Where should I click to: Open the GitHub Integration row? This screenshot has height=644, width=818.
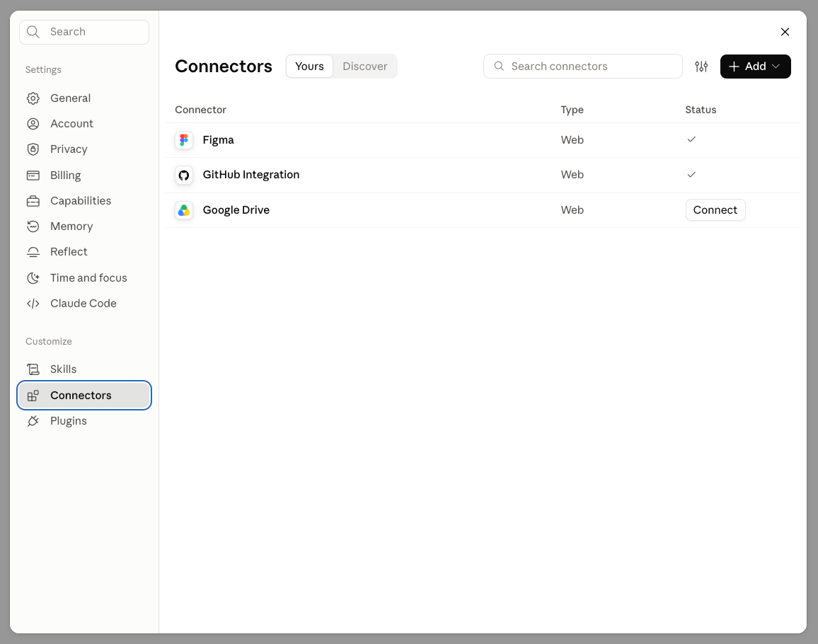tap(483, 175)
